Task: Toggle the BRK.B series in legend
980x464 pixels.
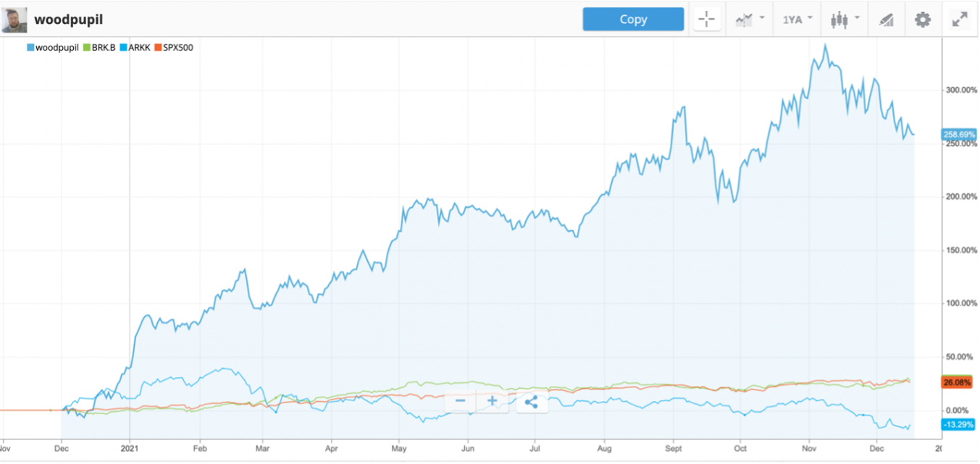Action: click(x=103, y=48)
